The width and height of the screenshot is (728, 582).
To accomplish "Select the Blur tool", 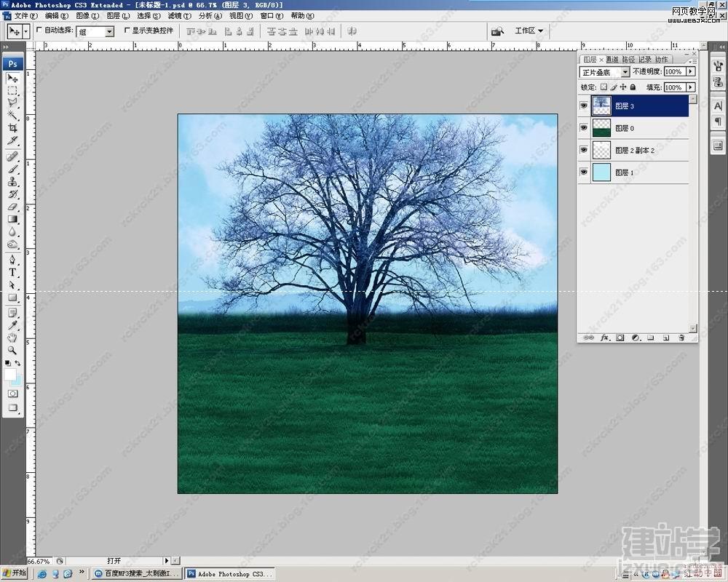I will pos(12,231).
